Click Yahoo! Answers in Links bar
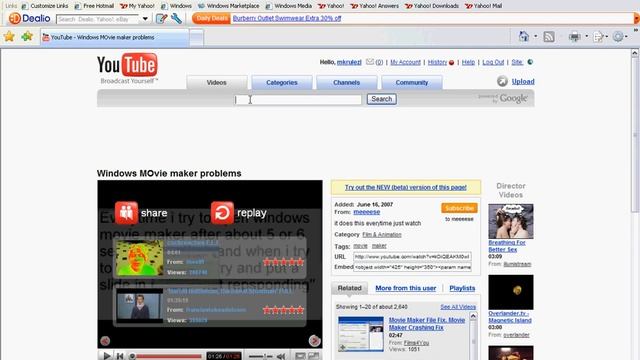The image size is (640, 360). (375, 6)
